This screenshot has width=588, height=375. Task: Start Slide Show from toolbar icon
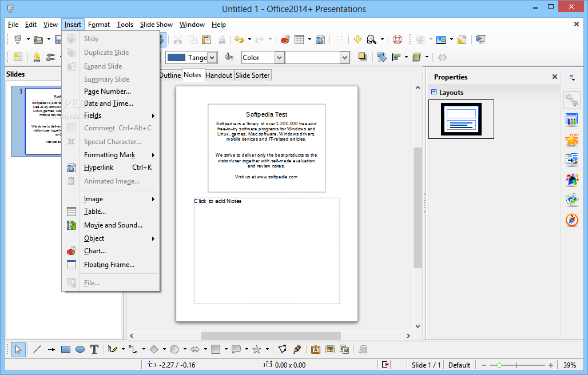[x=480, y=39]
